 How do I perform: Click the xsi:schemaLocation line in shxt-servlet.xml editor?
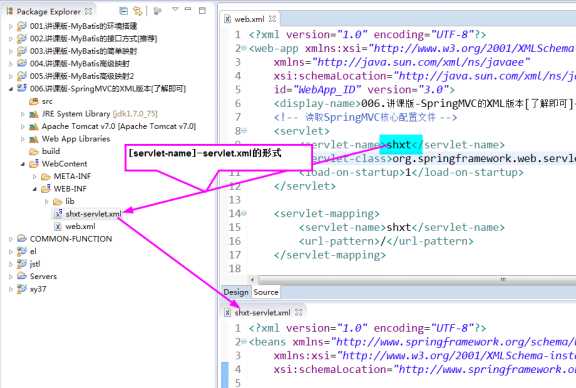pyautogui.click(x=425, y=370)
